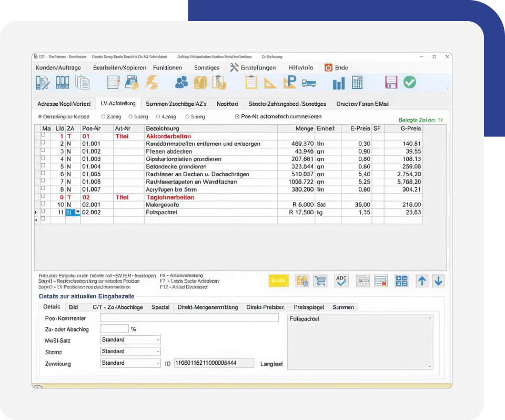Open the blue bar chart icon
Screen dimensions: 505x420
coord(338,83)
